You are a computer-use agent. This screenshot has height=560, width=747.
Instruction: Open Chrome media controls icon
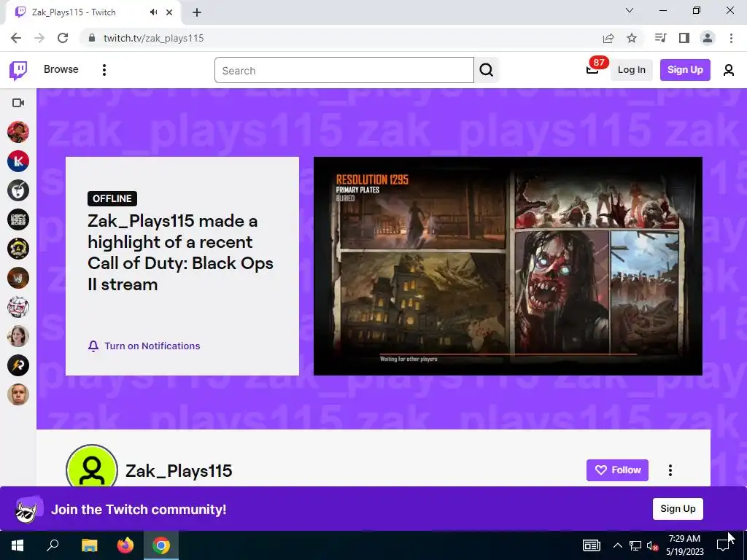click(x=661, y=38)
